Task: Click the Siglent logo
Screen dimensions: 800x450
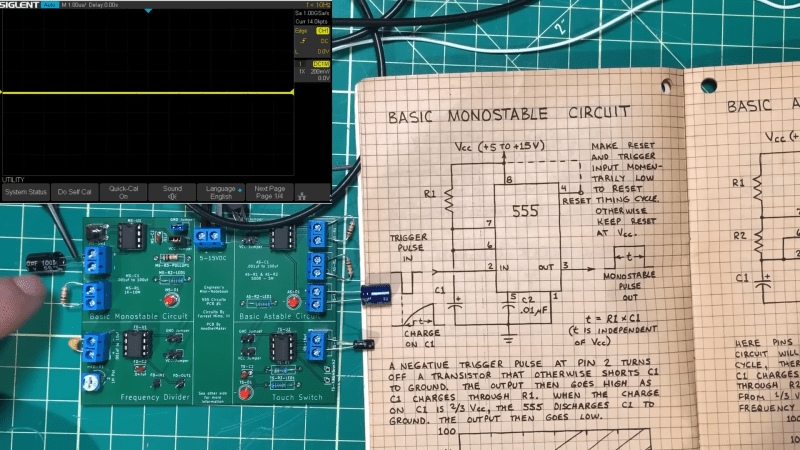Action: (x=20, y=5)
